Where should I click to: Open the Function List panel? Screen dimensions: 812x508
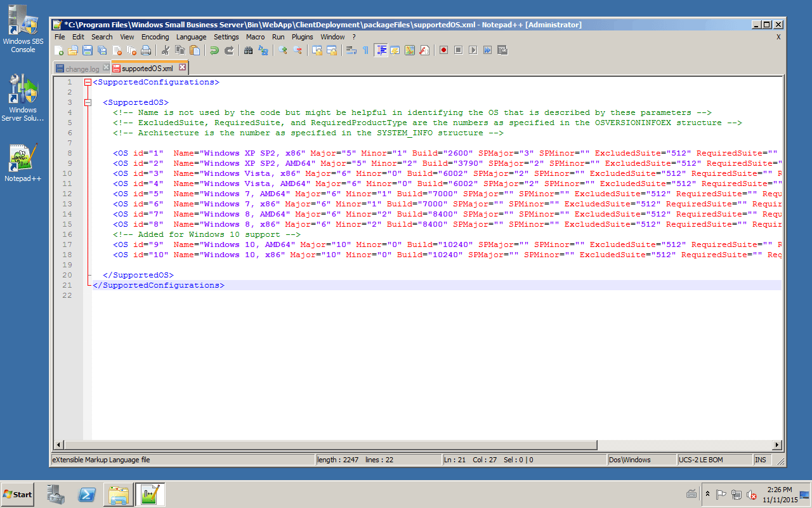point(424,50)
